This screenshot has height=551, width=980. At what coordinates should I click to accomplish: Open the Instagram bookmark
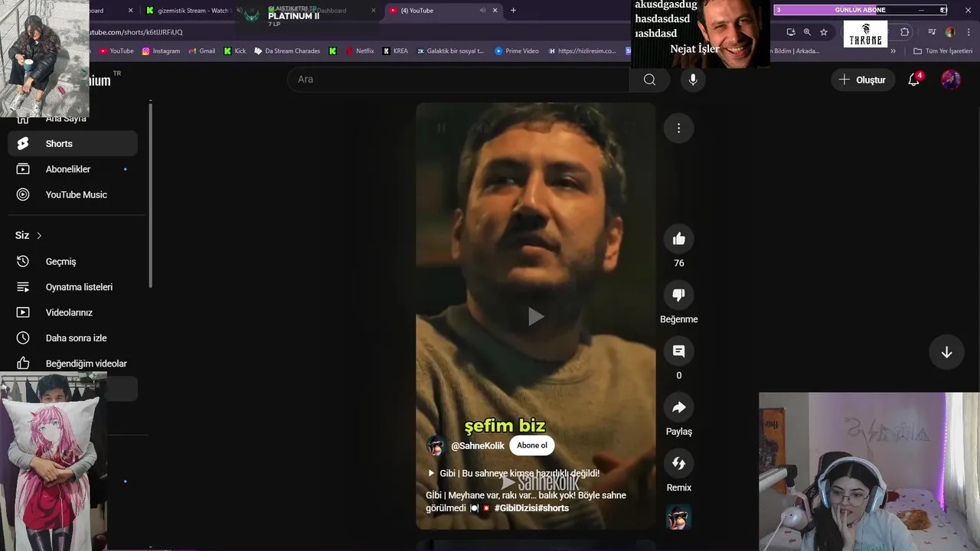tap(161, 51)
